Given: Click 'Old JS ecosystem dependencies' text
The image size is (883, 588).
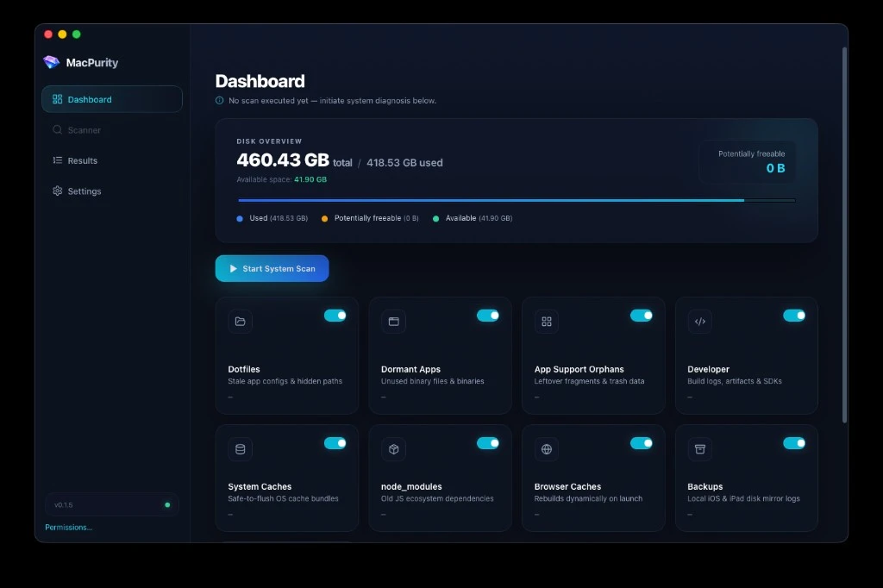Looking at the screenshot, I should pos(437,498).
